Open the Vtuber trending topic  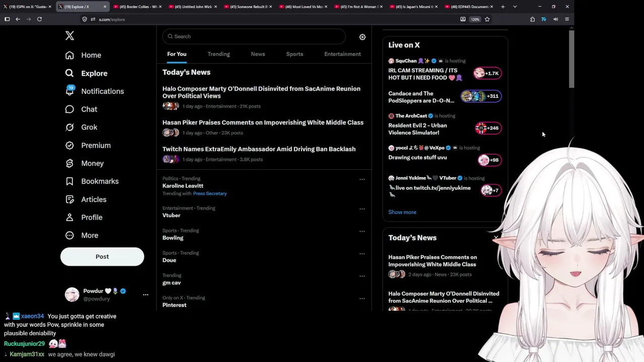(171, 216)
